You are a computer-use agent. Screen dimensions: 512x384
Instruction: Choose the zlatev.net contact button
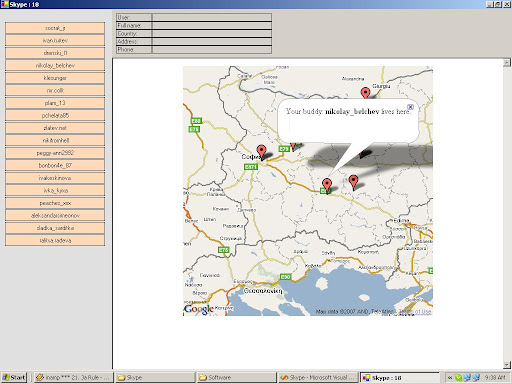(55, 128)
